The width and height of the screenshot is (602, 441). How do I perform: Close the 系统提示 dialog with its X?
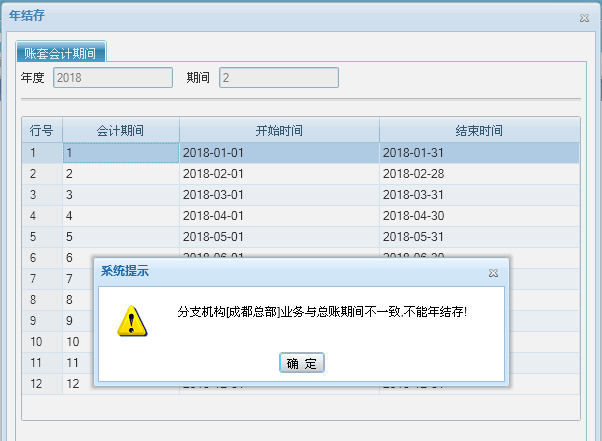pos(493,273)
